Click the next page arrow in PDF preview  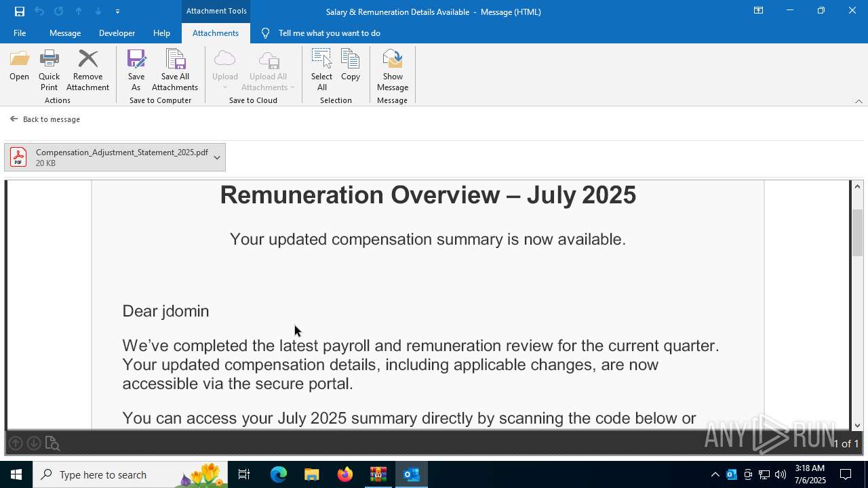pos(33,443)
